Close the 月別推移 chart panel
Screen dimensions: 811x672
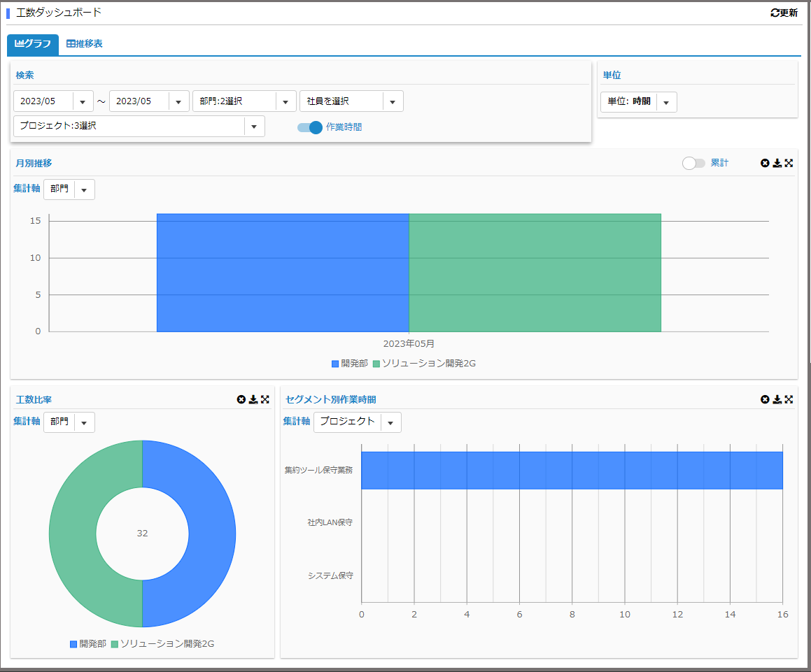tap(765, 163)
